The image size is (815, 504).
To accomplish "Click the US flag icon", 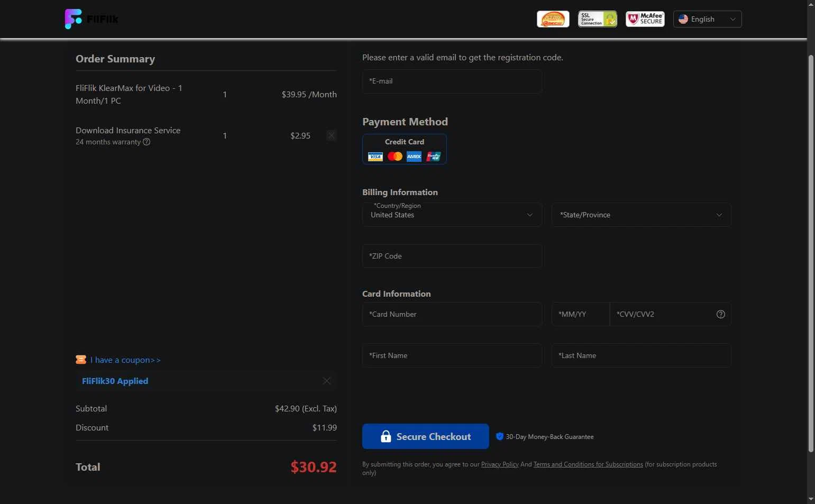I will tap(683, 19).
